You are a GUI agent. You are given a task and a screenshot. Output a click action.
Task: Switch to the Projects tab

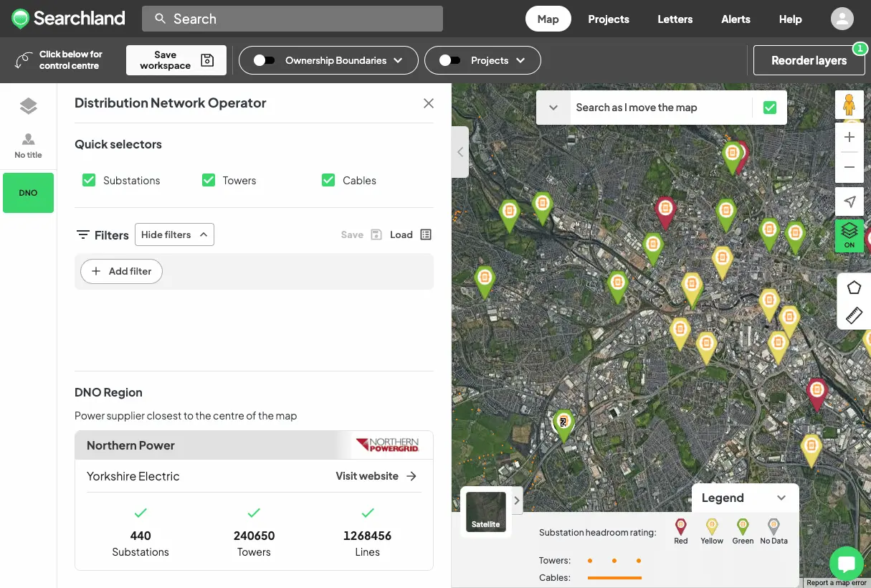[608, 19]
